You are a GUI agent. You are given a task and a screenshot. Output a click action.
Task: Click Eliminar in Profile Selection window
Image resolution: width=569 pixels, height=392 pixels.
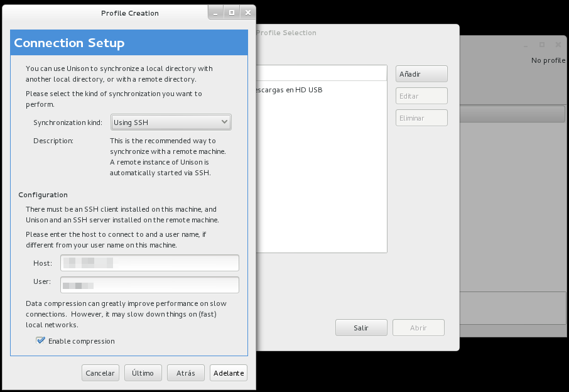(421, 118)
